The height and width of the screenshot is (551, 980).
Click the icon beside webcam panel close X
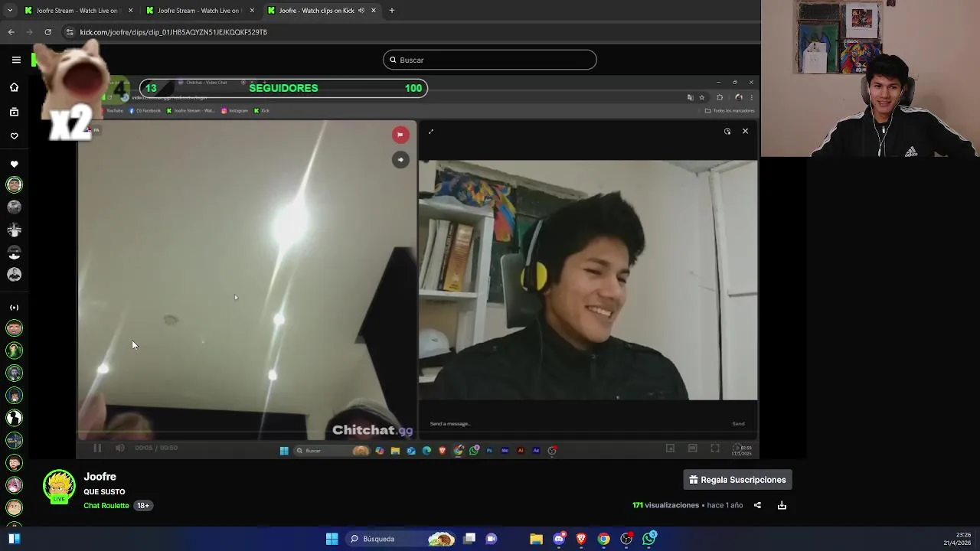pyautogui.click(x=727, y=131)
